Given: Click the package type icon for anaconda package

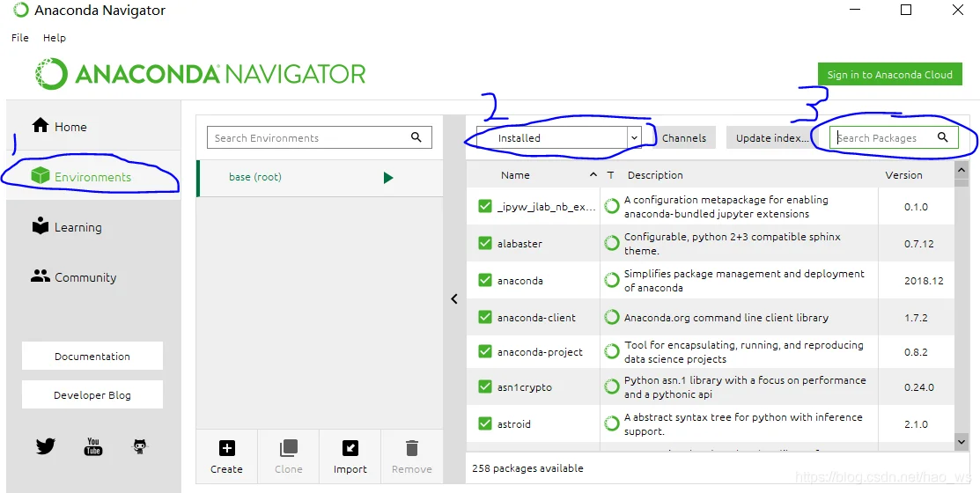Looking at the screenshot, I should (612, 281).
